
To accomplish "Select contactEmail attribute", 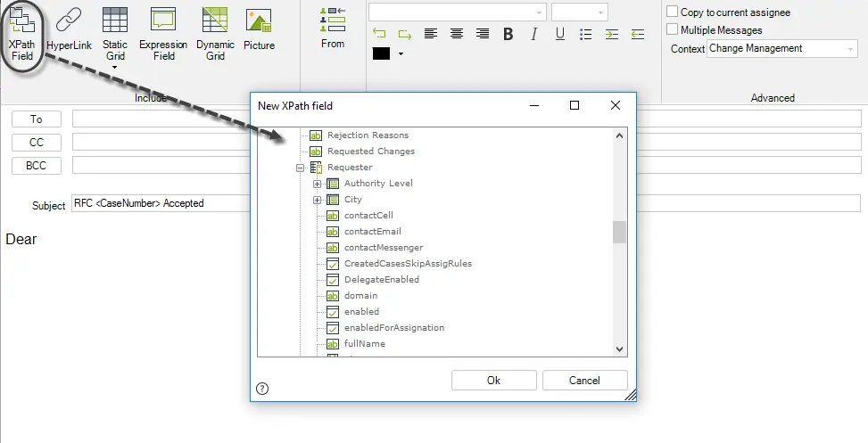I will coord(373,231).
